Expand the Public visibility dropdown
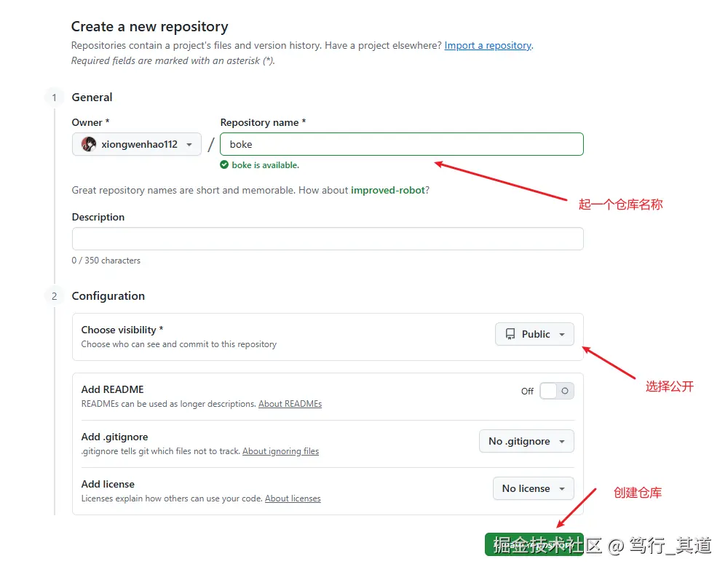Viewport: 728px width, 572px height. 534,334
